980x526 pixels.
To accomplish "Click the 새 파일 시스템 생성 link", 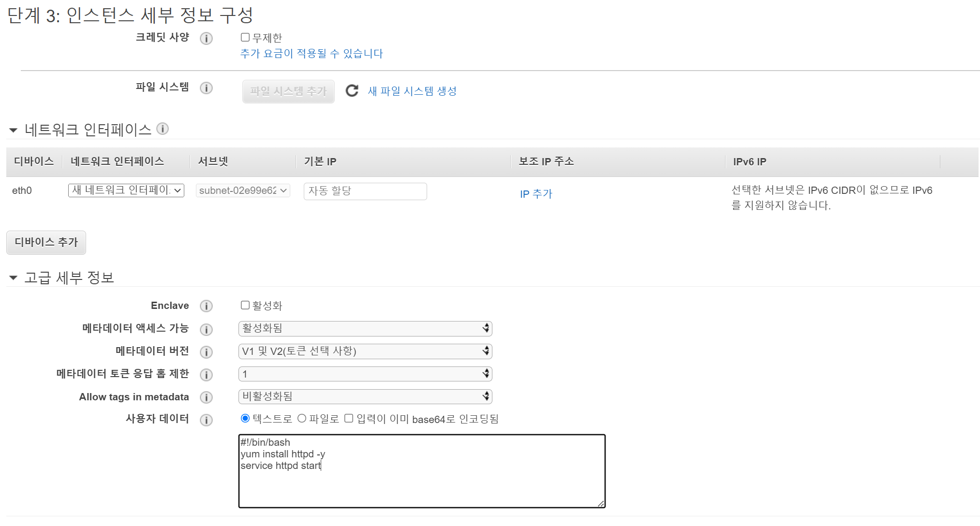I will 412,91.
